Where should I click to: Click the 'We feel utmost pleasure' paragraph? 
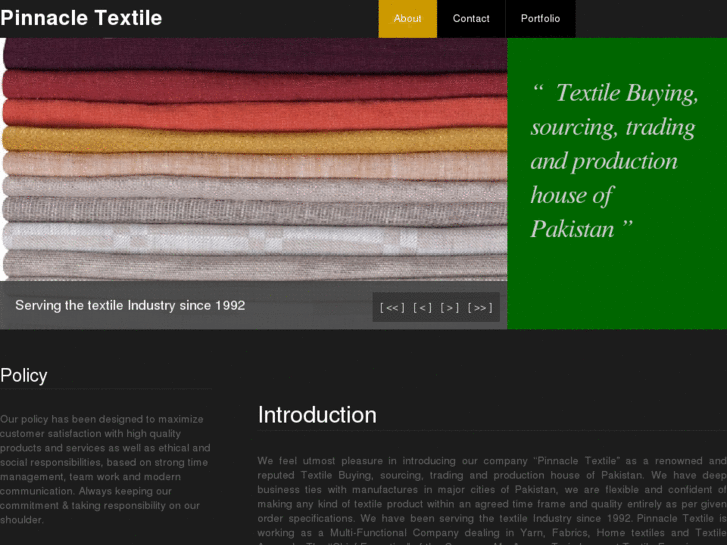coord(492,500)
